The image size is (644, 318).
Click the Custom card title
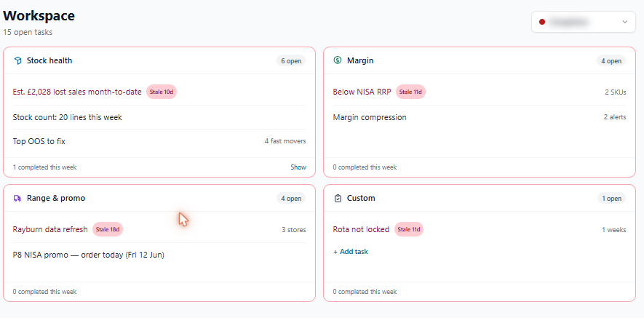coord(361,198)
